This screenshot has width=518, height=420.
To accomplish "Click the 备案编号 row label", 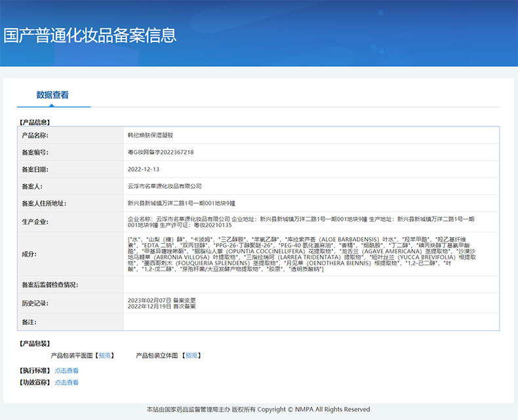I will tap(35, 153).
